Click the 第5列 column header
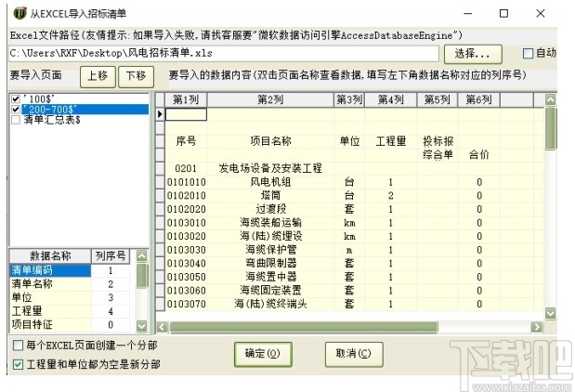The width and height of the screenshot is (575, 392). [x=438, y=99]
